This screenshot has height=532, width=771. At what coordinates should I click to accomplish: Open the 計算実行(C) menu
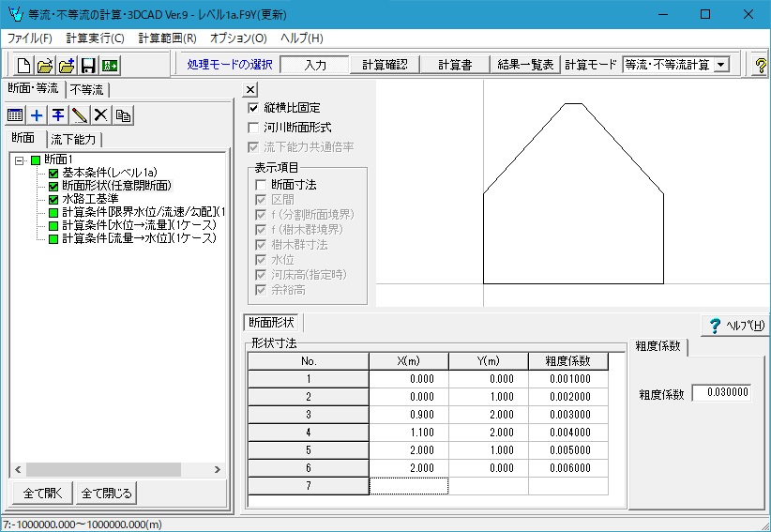coord(96,38)
